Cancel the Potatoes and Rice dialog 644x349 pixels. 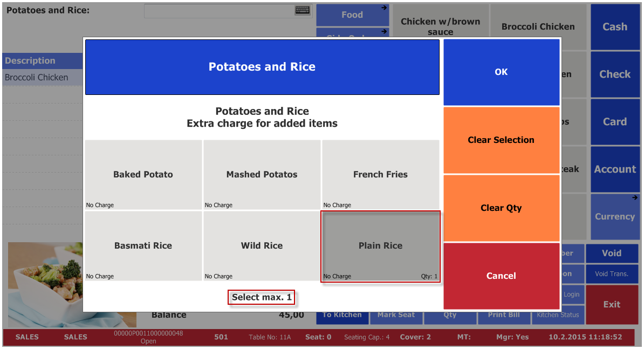click(501, 276)
